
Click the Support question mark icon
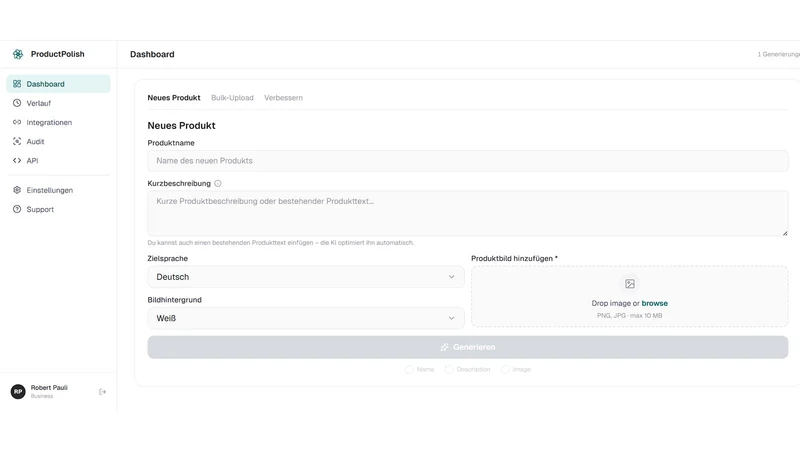pos(17,209)
